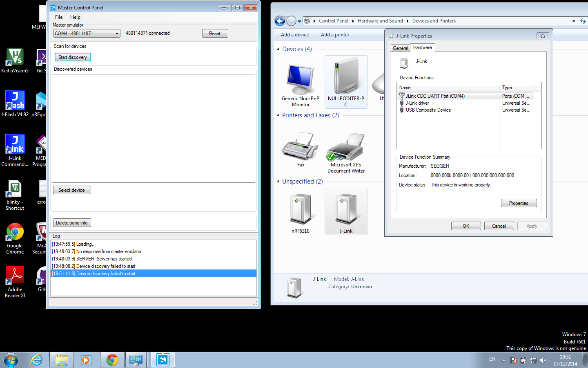Click refresh icon next to address bar
The height and width of the screenshot is (368, 588).
pyautogui.click(x=583, y=21)
